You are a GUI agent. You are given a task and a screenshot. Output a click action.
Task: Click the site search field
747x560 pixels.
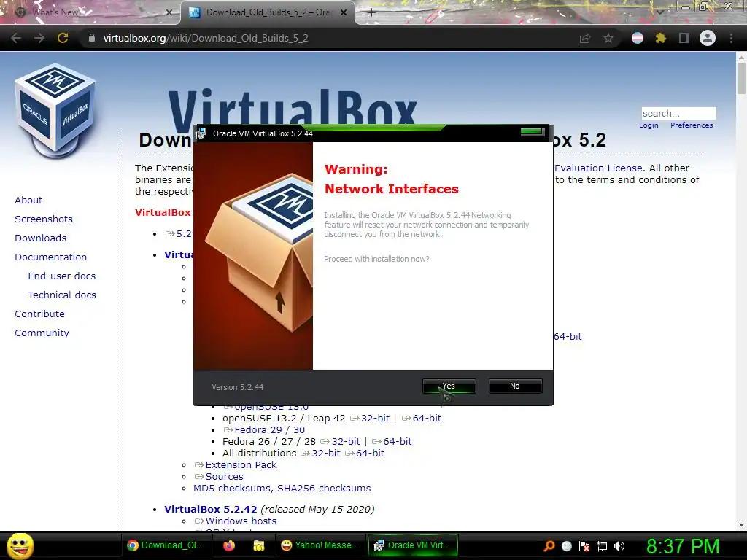coord(678,113)
